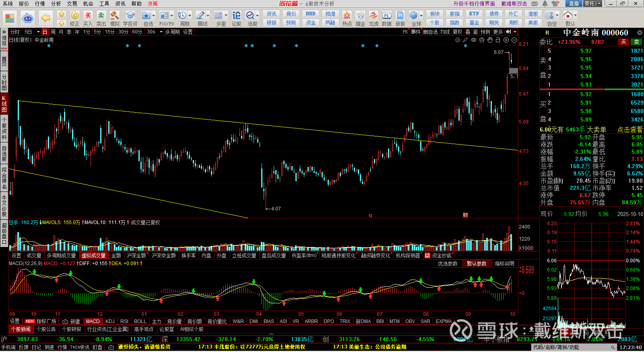
Task: Toggle the chart lock icon
Action: pyautogui.click(x=498, y=40)
